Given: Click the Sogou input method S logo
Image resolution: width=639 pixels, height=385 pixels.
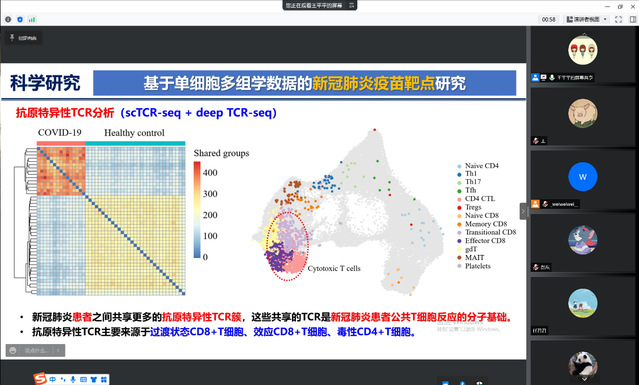Looking at the screenshot, I should coord(40,378).
